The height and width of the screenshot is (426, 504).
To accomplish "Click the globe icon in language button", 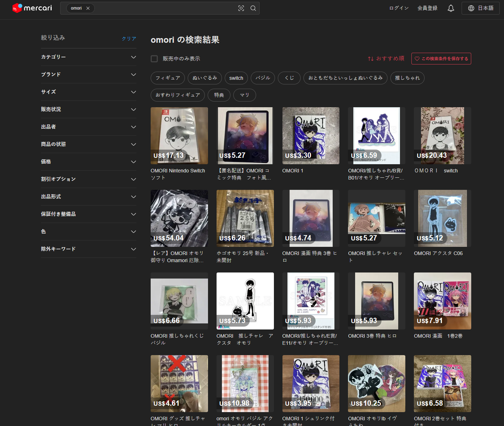I will [x=471, y=8].
